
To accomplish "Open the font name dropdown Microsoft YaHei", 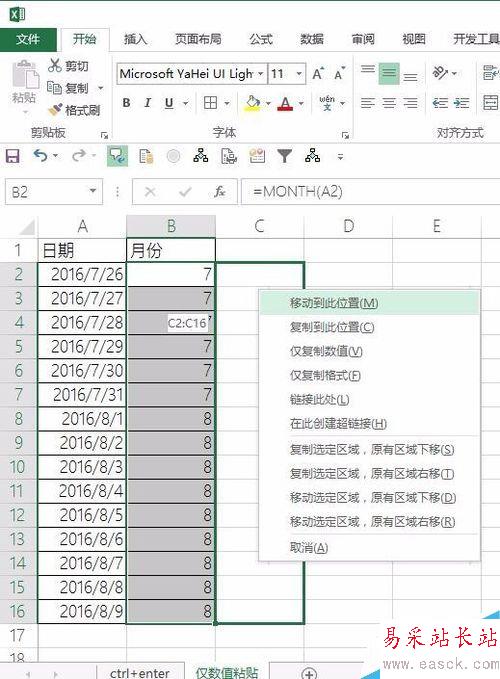I will click(x=261, y=74).
